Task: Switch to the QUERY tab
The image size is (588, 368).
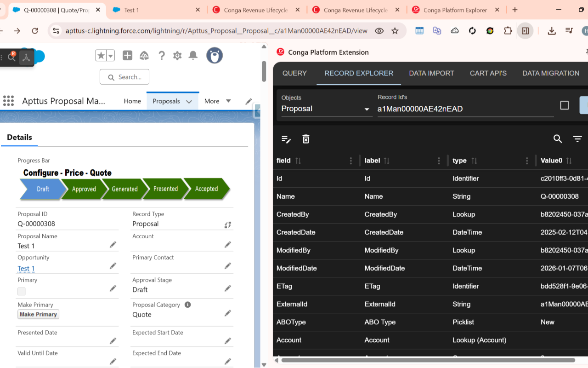Action: (294, 73)
